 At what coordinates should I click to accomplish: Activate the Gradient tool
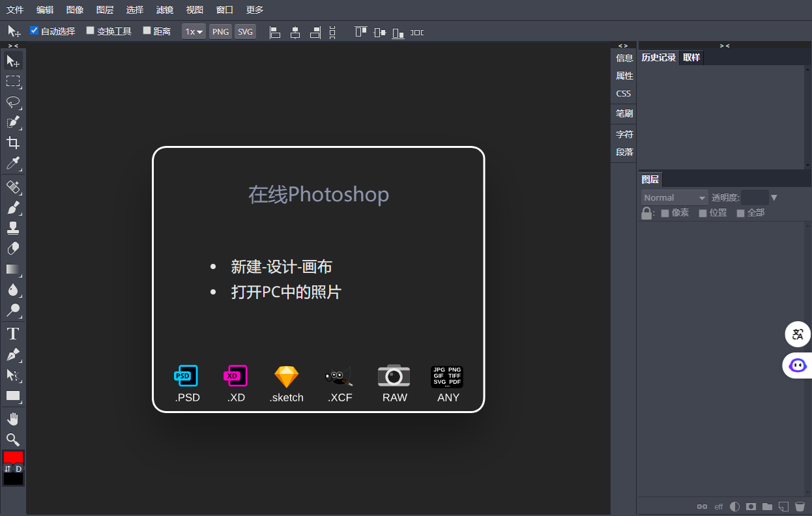click(13, 269)
